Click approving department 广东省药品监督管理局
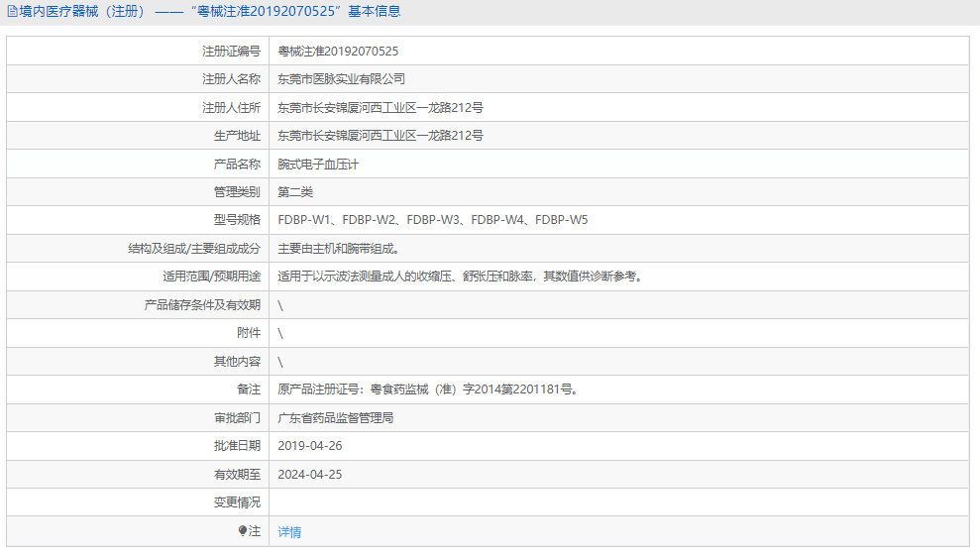The width and height of the screenshot is (980, 556). [x=336, y=418]
